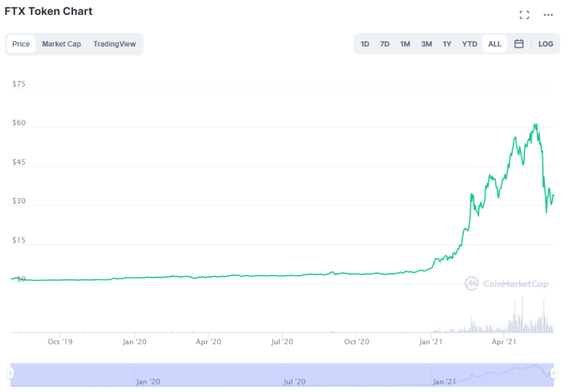
Task: Switch to the TradingView tab
Action: click(115, 44)
